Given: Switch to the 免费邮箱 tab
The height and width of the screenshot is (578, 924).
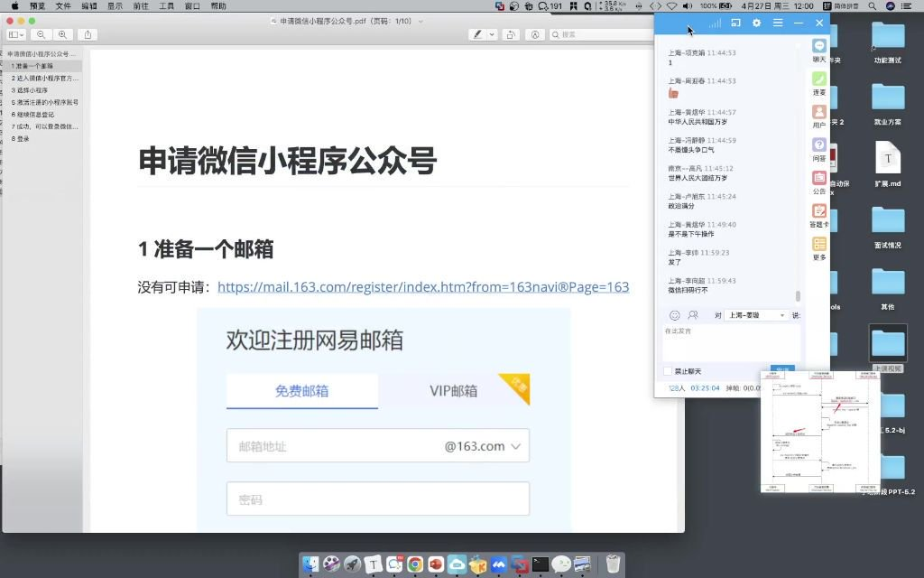Looking at the screenshot, I should click(301, 391).
